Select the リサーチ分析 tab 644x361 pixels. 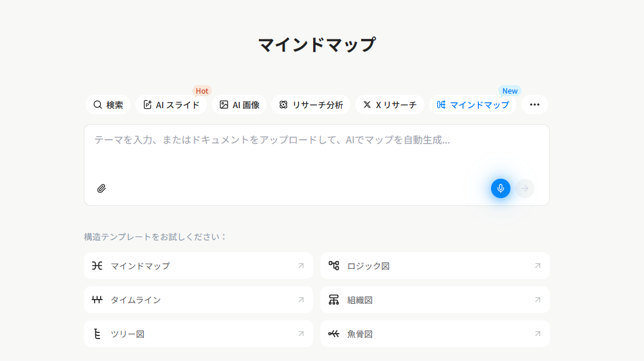(x=311, y=105)
